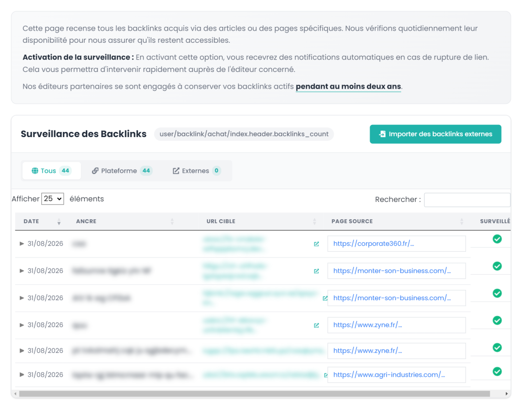Expand second monter-son-business.com row arrow
Viewport: 522px width, 420px height.
click(22, 298)
